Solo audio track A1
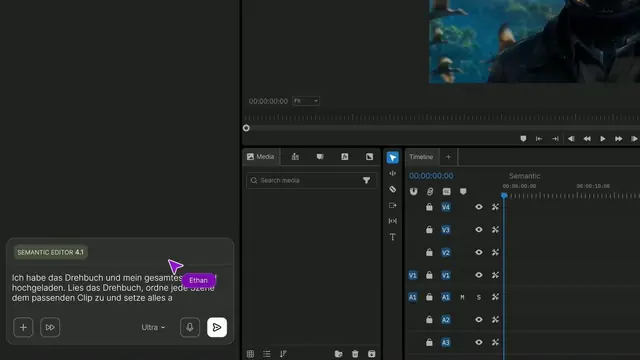 click(x=479, y=298)
